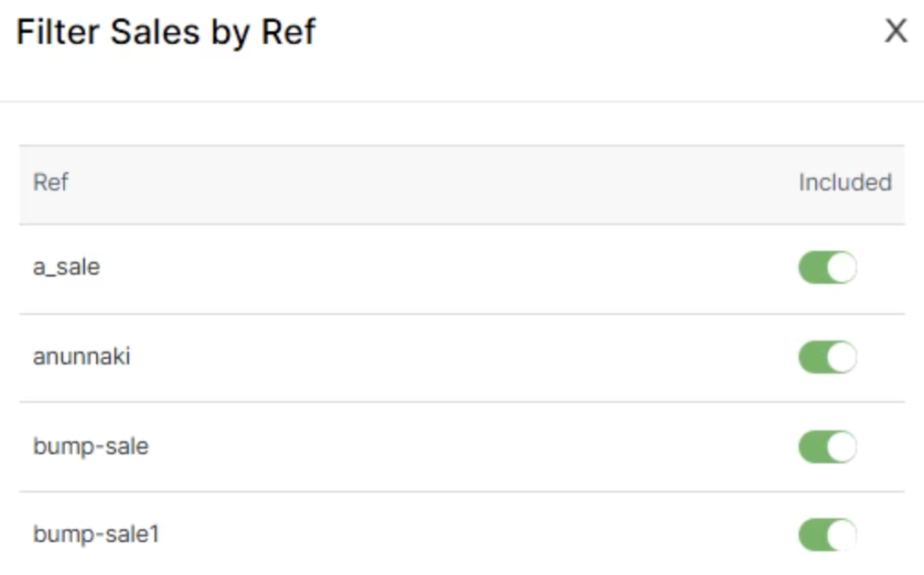Toggle off inclusion for bump-sale

tap(827, 447)
